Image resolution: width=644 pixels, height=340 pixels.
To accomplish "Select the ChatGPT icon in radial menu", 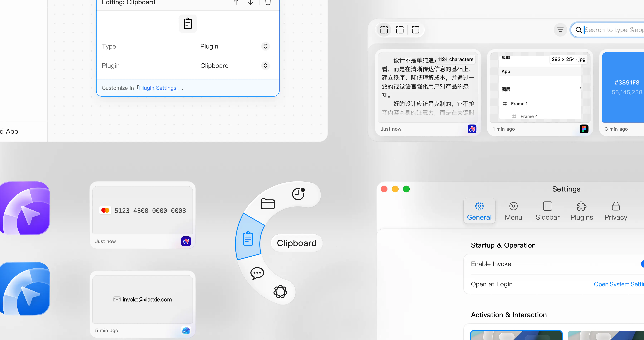I will pyautogui.click(x=280, y=291).
